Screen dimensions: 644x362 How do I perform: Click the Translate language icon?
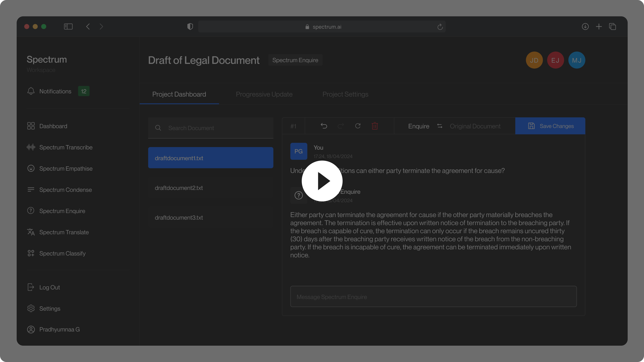tap(31, 232)
